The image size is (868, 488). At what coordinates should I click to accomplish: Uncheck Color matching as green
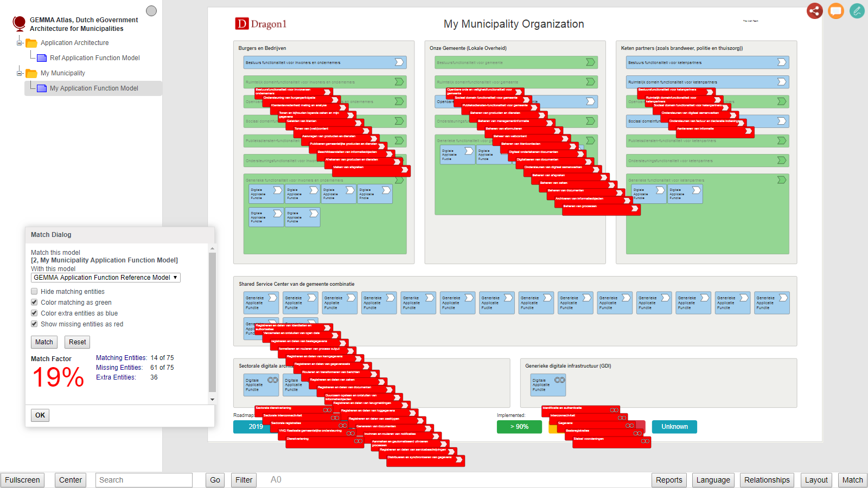(34, 303)
